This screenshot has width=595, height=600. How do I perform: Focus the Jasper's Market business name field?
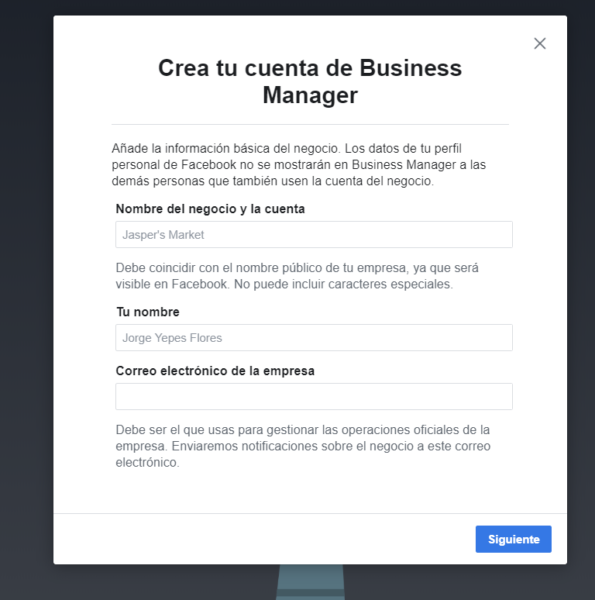pyautogui.click(x=314, y=234)
